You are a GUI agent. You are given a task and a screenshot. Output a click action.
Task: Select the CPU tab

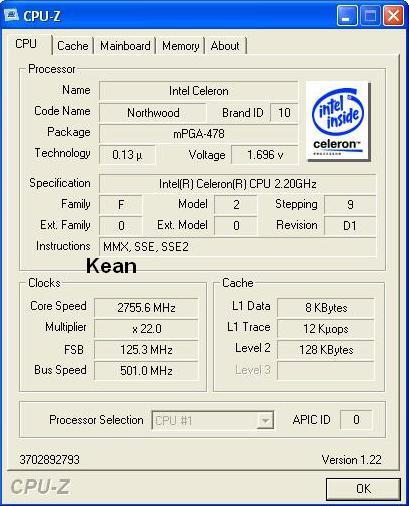point(26,44)
